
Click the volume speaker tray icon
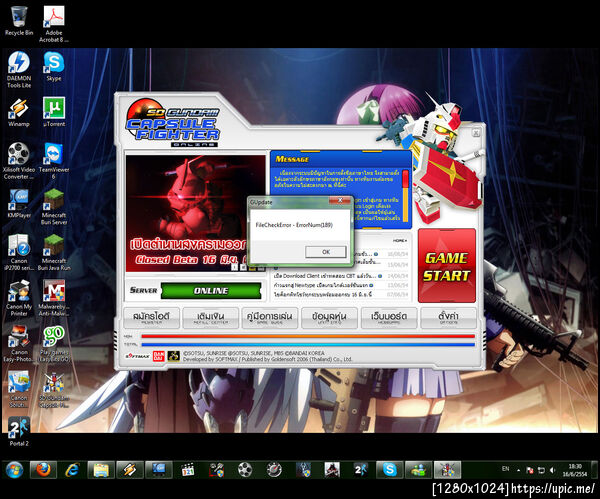click(552, 470)
